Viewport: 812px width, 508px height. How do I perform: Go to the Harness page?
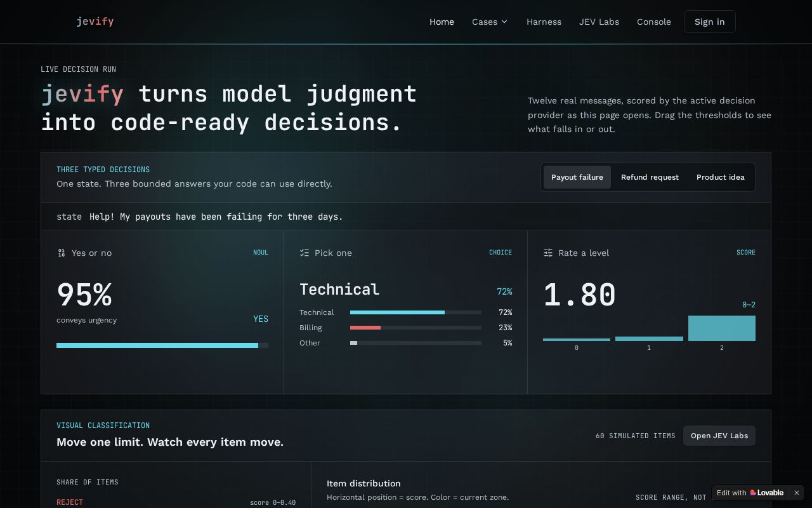tap(544, 22)
